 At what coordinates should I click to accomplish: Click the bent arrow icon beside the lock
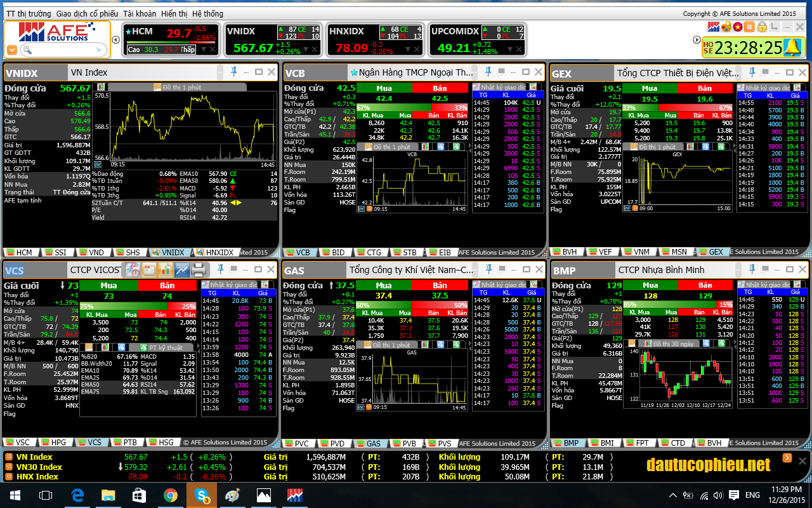tap(774, 27)
